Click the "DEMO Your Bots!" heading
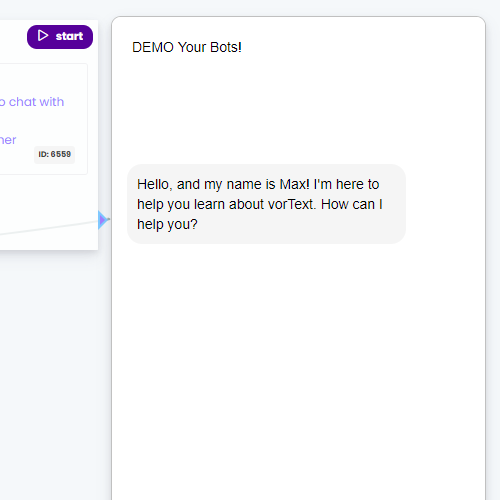The image size is (500, 500). (x=187, y=47)
